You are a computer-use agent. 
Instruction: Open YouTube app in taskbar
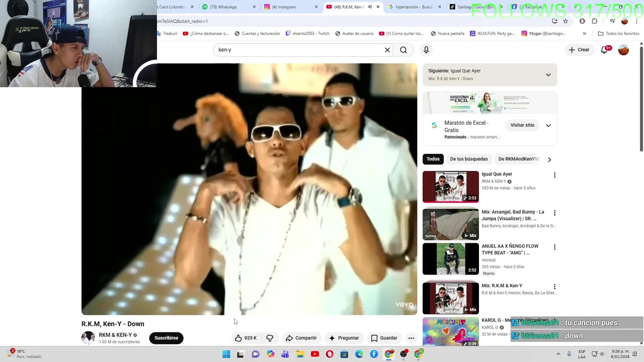(315, 354)
